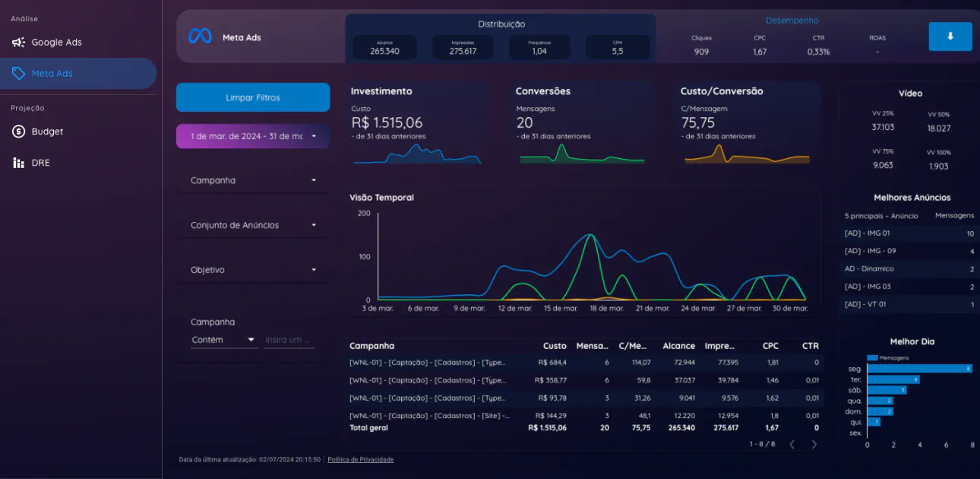
Task: Click the Google Ads megaphone icon
Action: (x=18, y=43)
